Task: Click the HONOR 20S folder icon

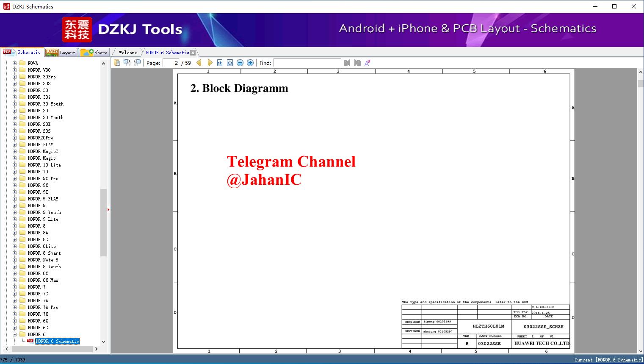Action: point(22,131)
